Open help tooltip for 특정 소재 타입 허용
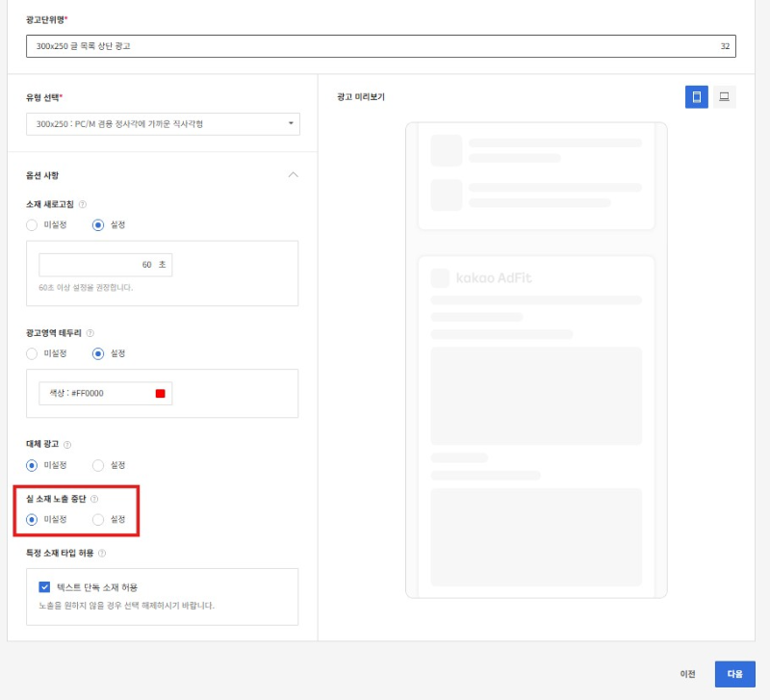Screen dimensions: 770x700 (102, 553)
